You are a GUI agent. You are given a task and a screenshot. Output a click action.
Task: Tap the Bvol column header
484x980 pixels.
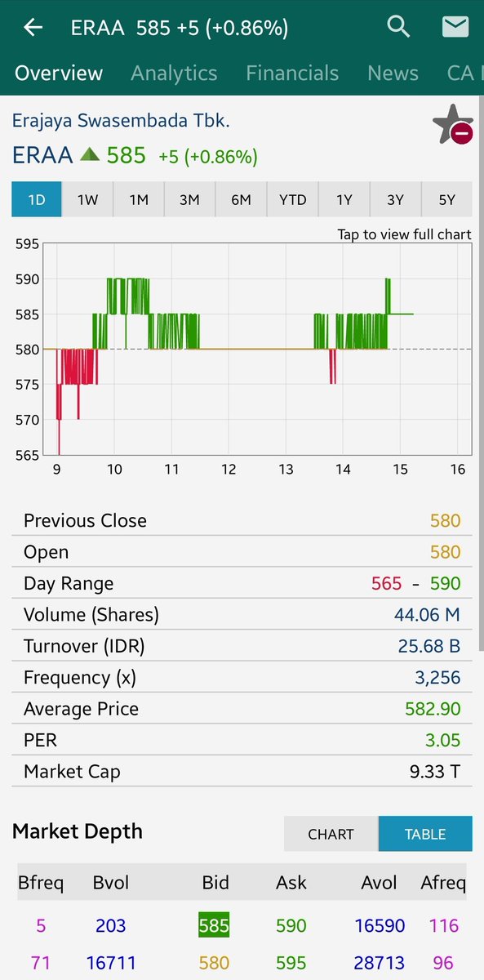pos(111,883)
